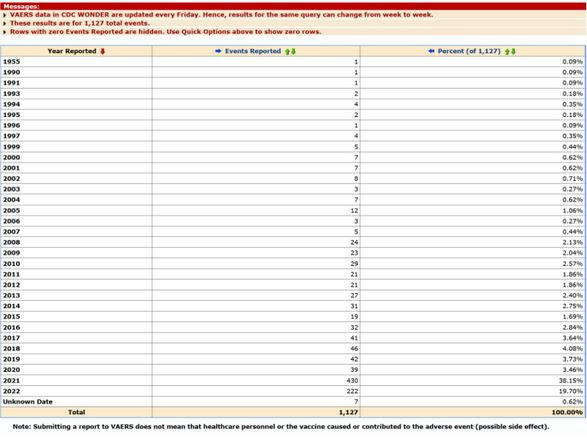Select the 2019 year row label
Screen dimensions: 587x443
pyautogui.click(x=12, y=359)
